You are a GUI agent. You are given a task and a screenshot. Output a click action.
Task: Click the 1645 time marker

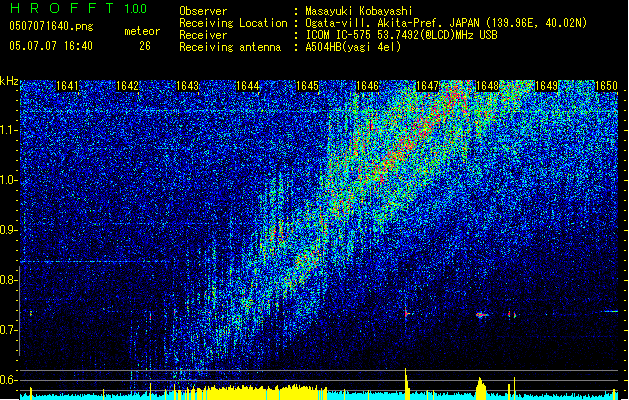pyautogui.click(x=307, y=86)
